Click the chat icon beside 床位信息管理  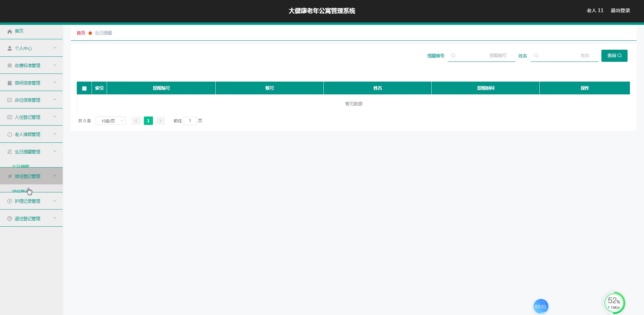10,100
